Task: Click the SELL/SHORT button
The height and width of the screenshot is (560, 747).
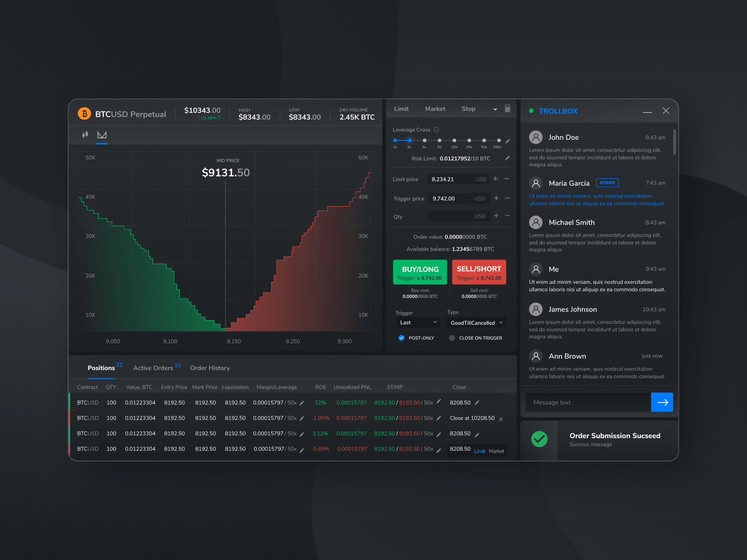Action: (479, 272)
